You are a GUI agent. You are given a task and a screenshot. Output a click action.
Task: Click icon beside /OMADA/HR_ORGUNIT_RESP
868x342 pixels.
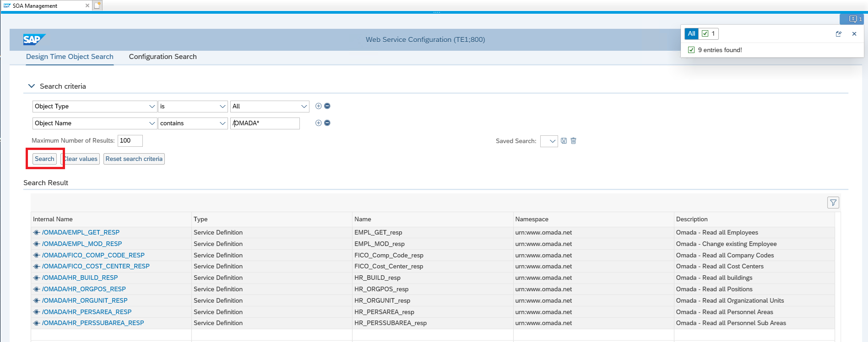pos(37,301)
